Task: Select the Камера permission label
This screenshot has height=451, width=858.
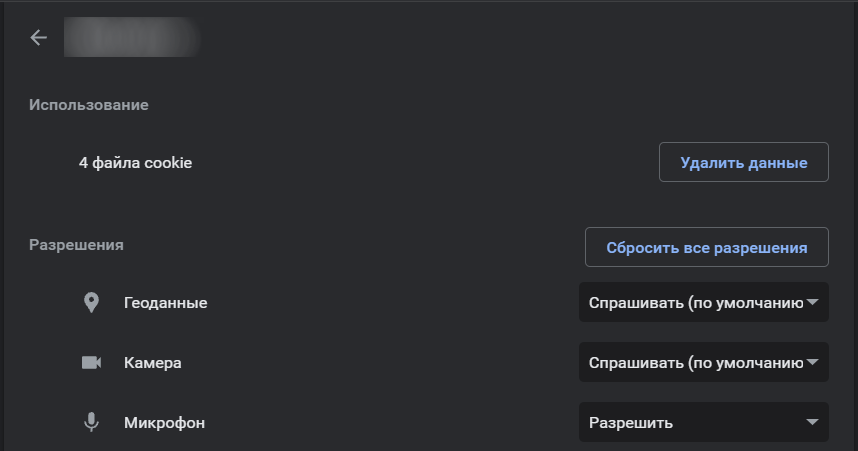Action: (x=153, y=363)
